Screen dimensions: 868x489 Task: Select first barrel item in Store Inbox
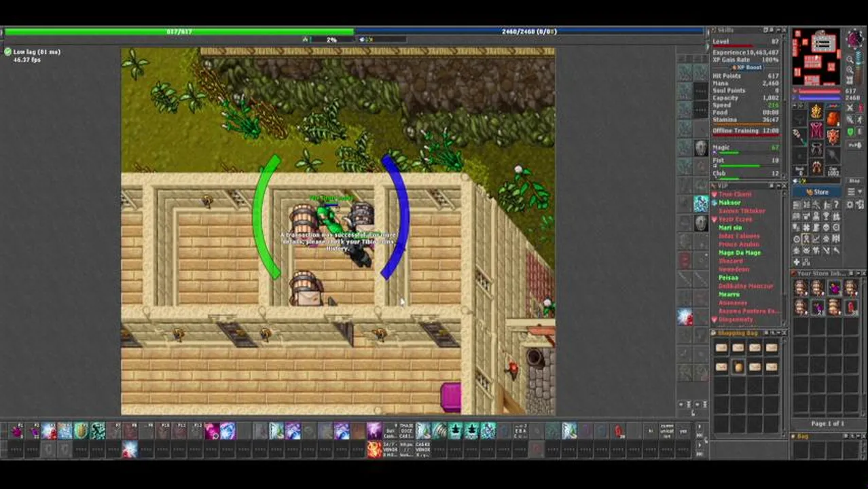tap(801, 288)
